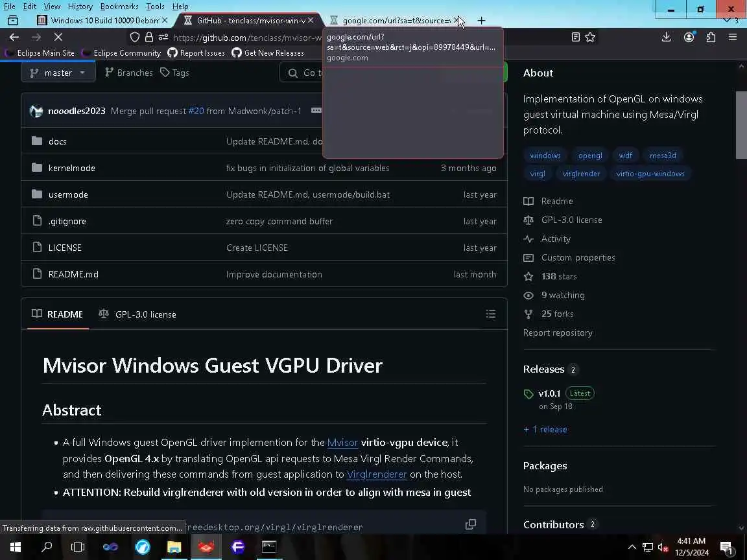Show hidden tray icons chevron

point(632,547)
